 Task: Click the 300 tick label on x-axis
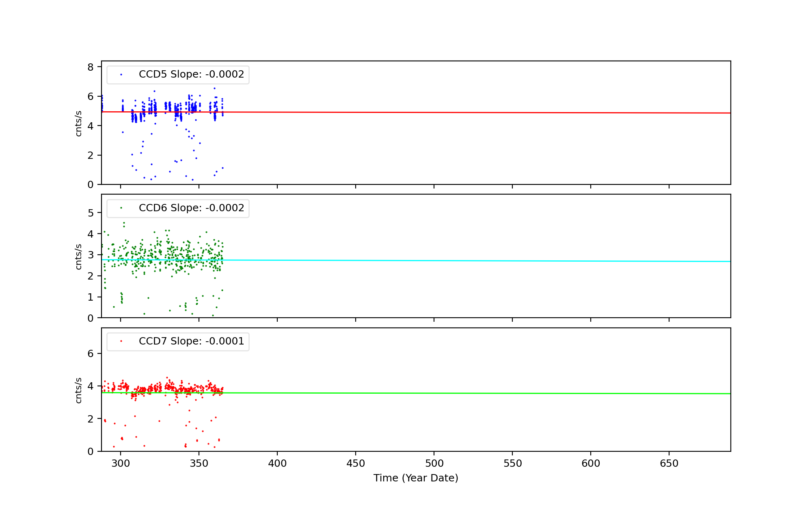point(121,464)
